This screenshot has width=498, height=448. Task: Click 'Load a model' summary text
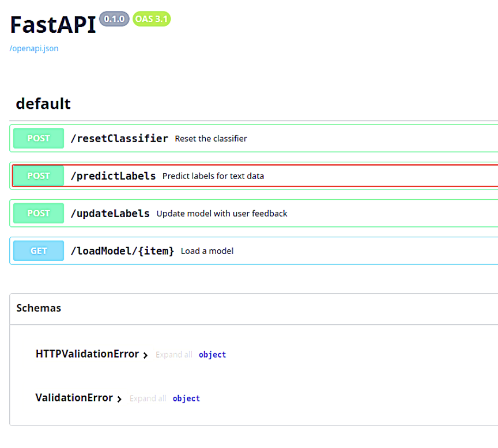click(x=207, y=251)
